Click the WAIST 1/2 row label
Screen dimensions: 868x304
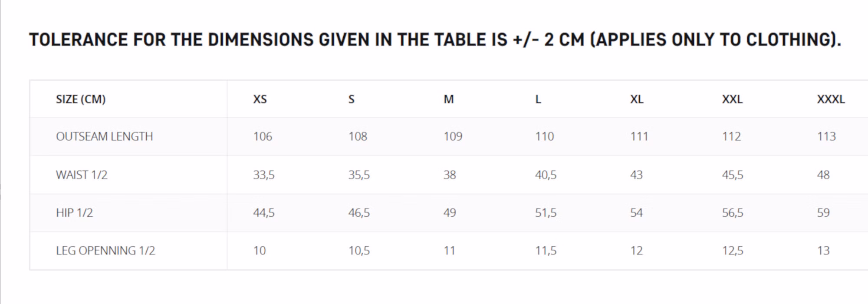coord(82,175)
